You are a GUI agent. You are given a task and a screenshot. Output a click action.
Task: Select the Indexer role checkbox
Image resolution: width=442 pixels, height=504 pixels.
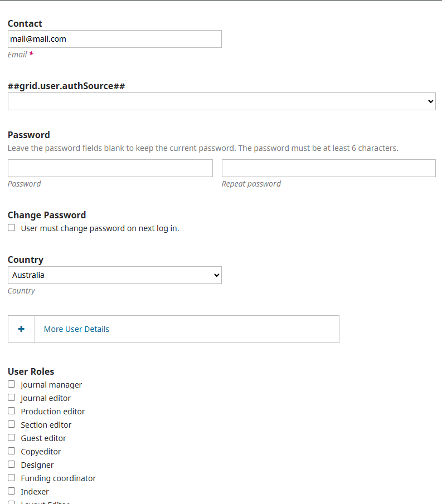[12, 491]
